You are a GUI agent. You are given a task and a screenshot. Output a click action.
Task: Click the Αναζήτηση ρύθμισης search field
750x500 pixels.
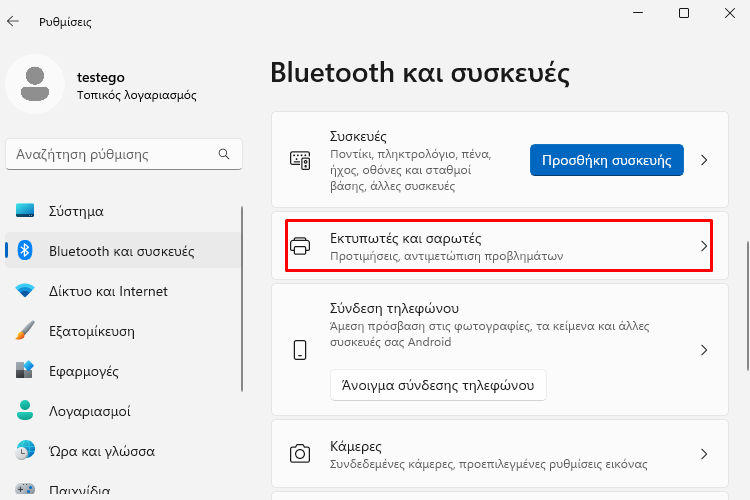(x=124, y=154)
